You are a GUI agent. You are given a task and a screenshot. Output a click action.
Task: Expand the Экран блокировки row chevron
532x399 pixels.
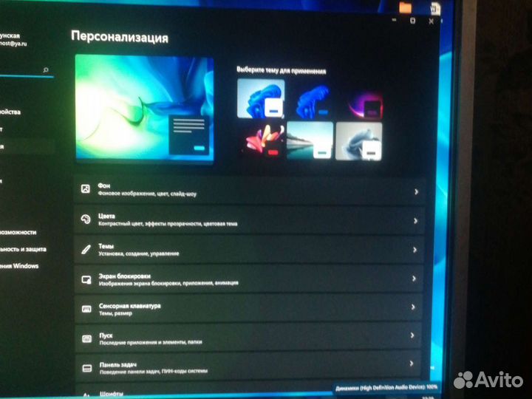pos(414,279)
